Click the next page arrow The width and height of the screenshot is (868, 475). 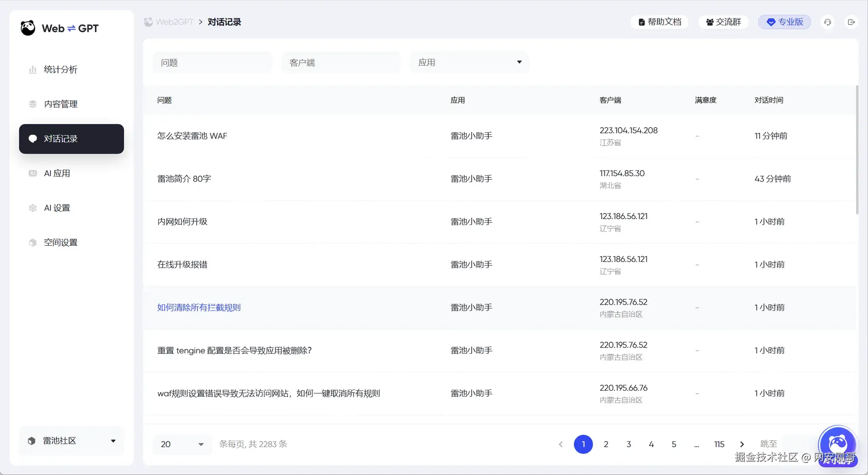click(x=742, y=444)
